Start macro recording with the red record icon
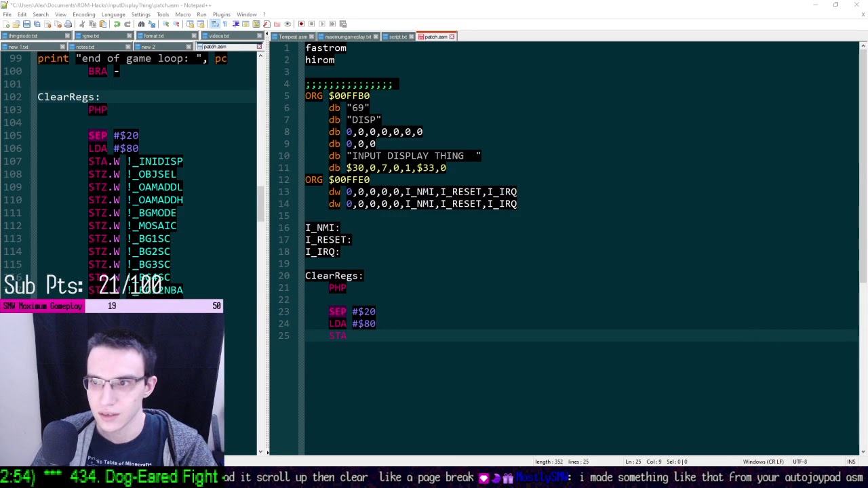868x488 pixels. point(302,24)
